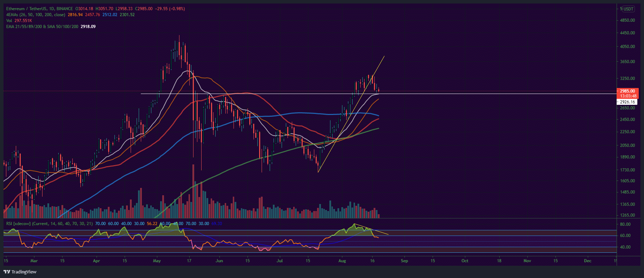Click the 4850.00 price axis label
This screenshot has width=644, height=278.
pos(627,20)
